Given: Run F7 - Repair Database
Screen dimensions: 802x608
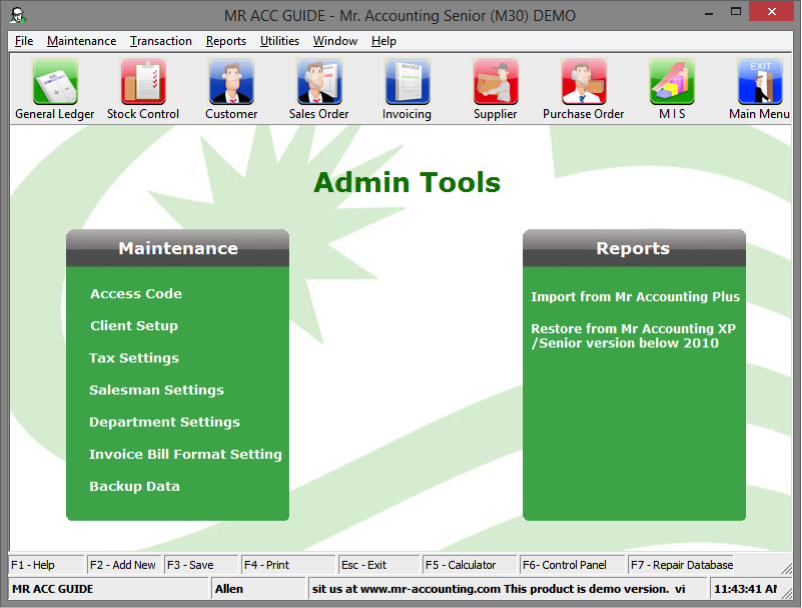Looking at the screenshot, I should [x=681, y=565].
